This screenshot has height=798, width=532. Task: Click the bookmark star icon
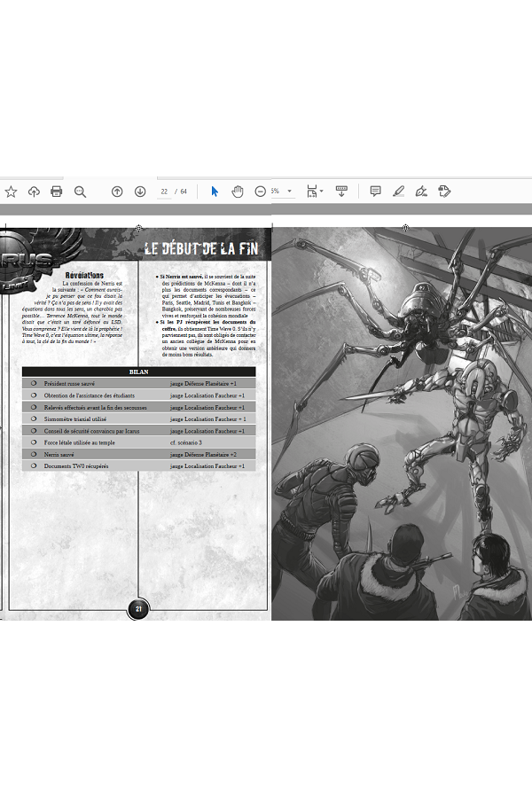(x=11, y=192)
